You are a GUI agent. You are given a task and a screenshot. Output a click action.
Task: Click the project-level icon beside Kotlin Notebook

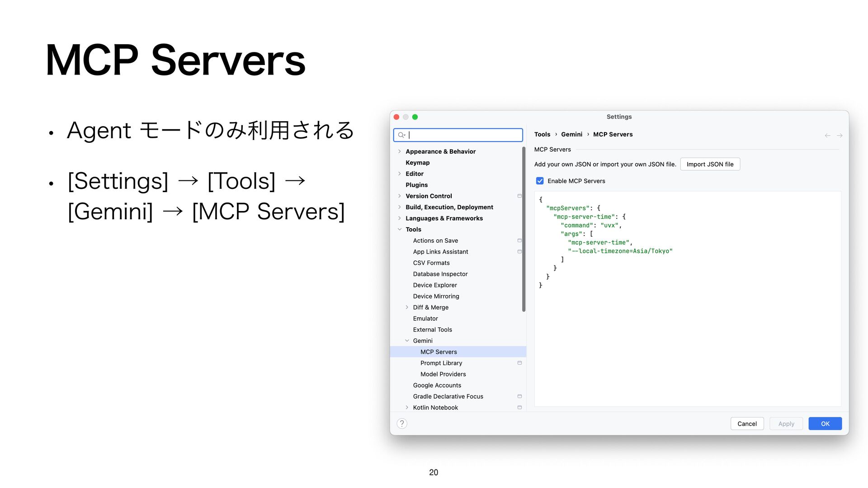519,408
